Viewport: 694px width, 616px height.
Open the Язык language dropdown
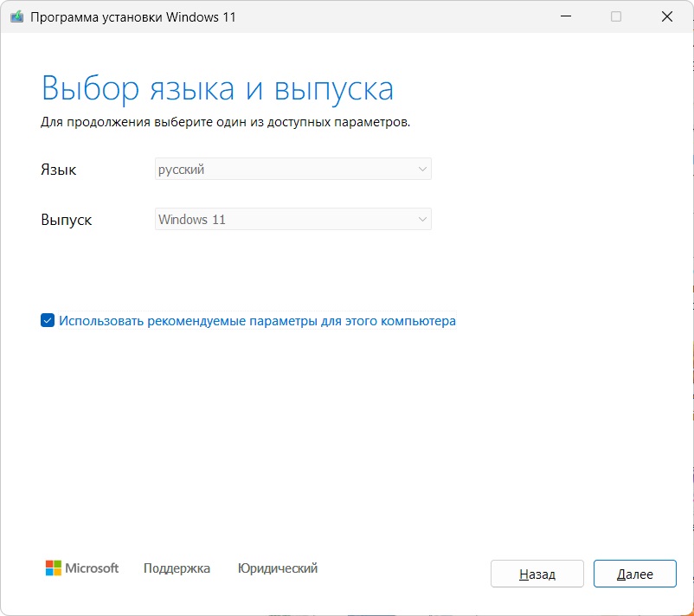[293, 169]
